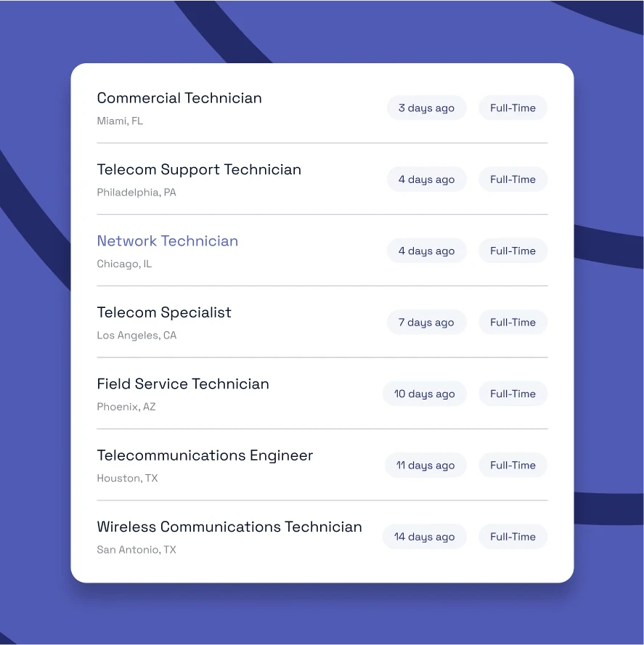Click Full-Time tag on Network Technician row
The height and width of the screenshot is (645, 644).
(x=513, y=251)
